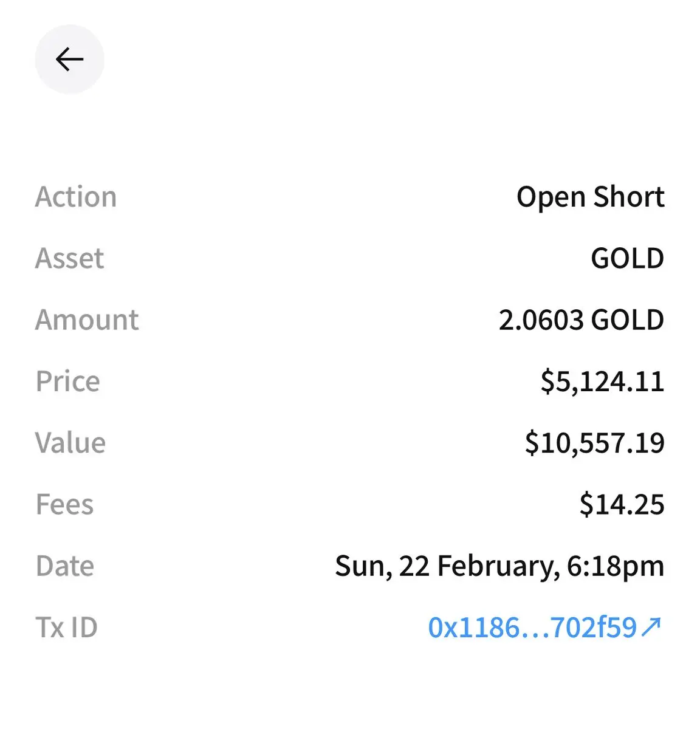This screenshot has height=729, width=700.
Task: Click the Fees label
Action: tap(65, 504)
